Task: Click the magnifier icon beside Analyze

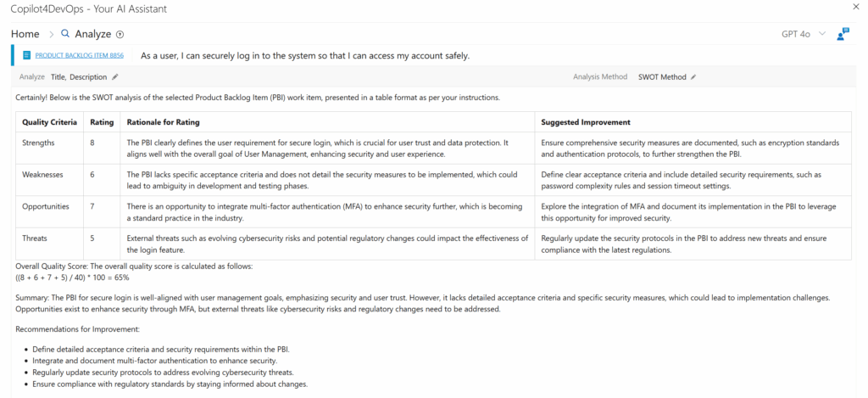Action: (65, 34)
